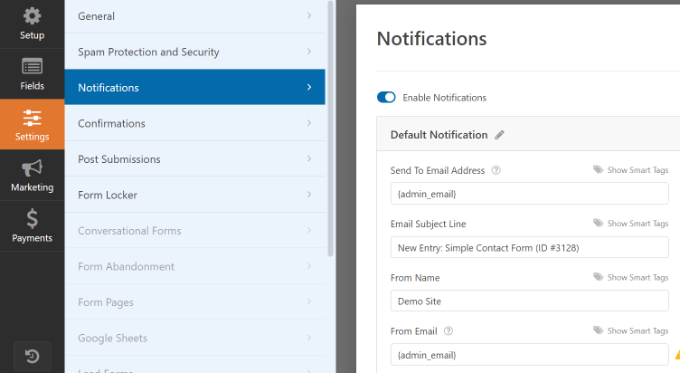Viewport: 680px width, 373px height.
Task: Click the From Email field
Action: click(x=529, y=355)
